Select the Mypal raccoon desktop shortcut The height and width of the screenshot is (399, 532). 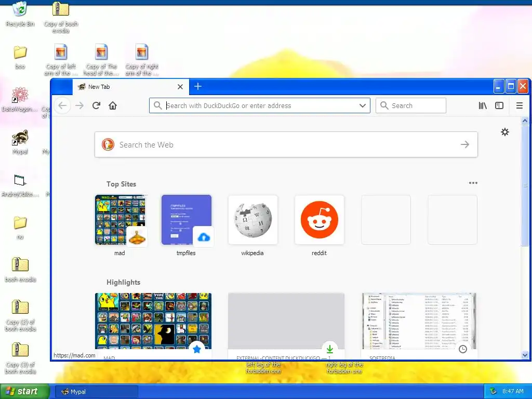click(x=20, y=142)
